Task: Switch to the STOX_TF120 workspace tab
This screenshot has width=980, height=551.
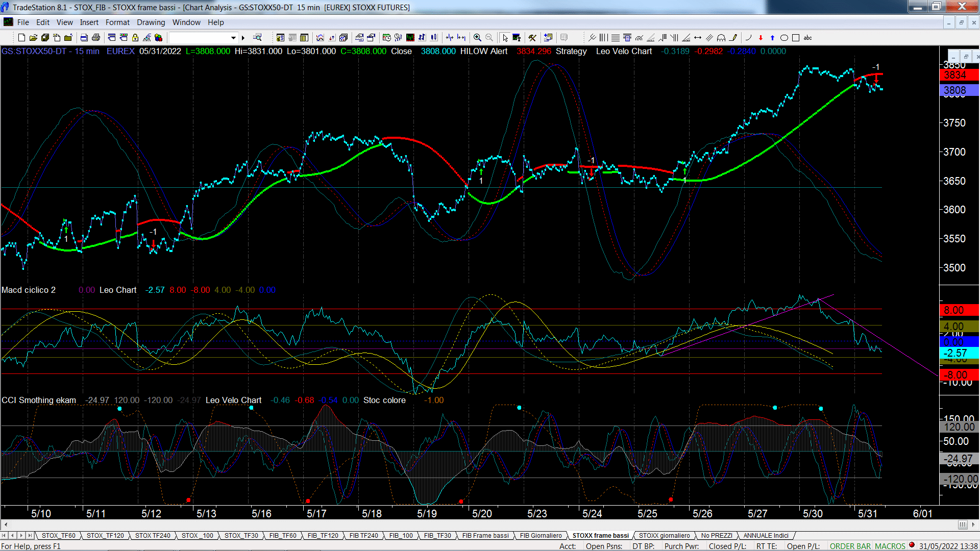Action: click(105, 536)
